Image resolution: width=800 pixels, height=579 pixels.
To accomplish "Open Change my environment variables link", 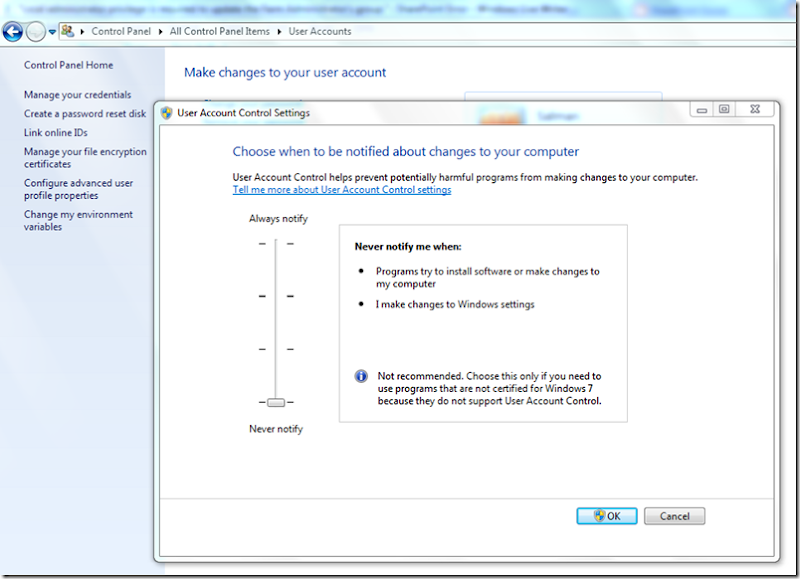I will pyautogui.click(x=78, y=221).
